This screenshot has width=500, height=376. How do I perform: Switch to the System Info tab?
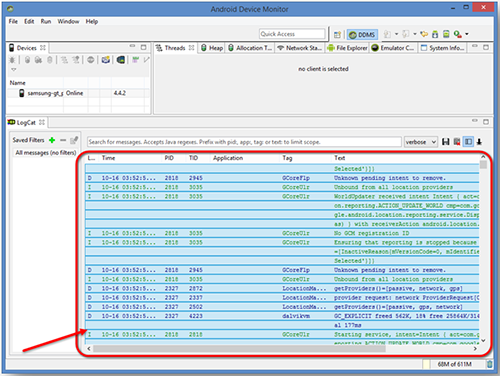[x=442, y=48]
